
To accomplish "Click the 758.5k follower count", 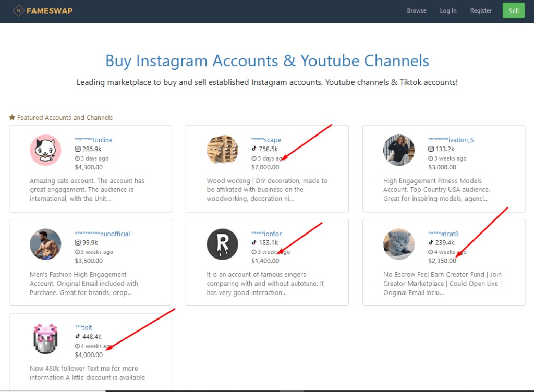I will click(269, 149).
